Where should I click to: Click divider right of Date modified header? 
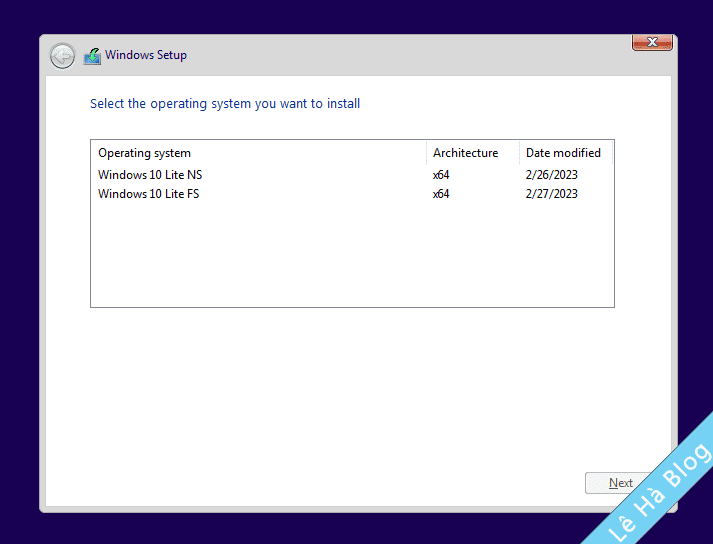click(611, 153)
